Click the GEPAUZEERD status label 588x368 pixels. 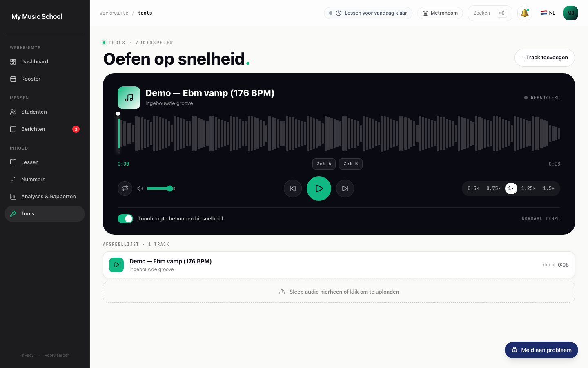[x=545, y=98]
